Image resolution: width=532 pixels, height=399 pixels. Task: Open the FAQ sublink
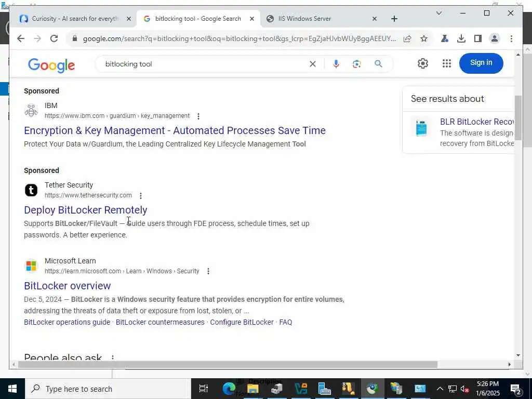[285, 322]
